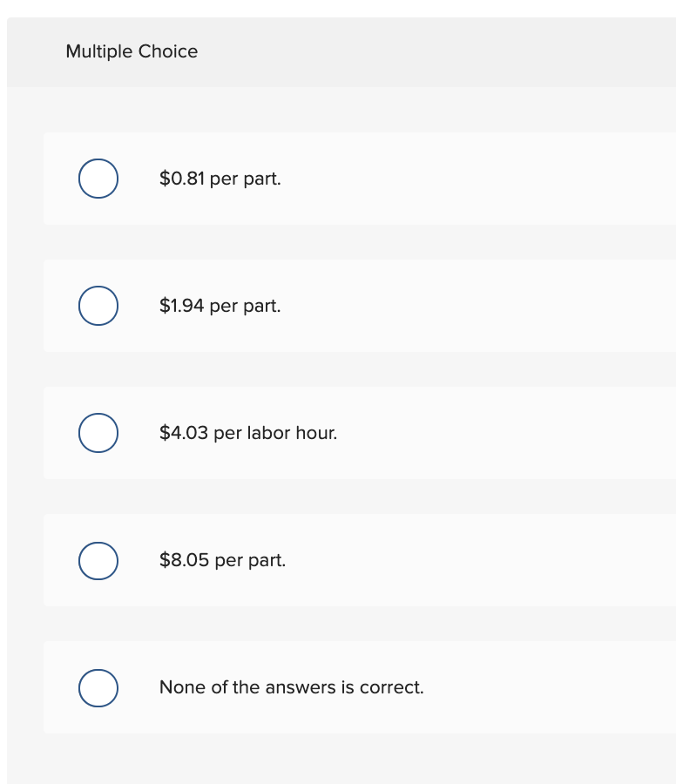The height and width of the screenshot is (784, 676).
Task: Click 'None of the answers is correct.' text
Action: (x=291, y=687)
